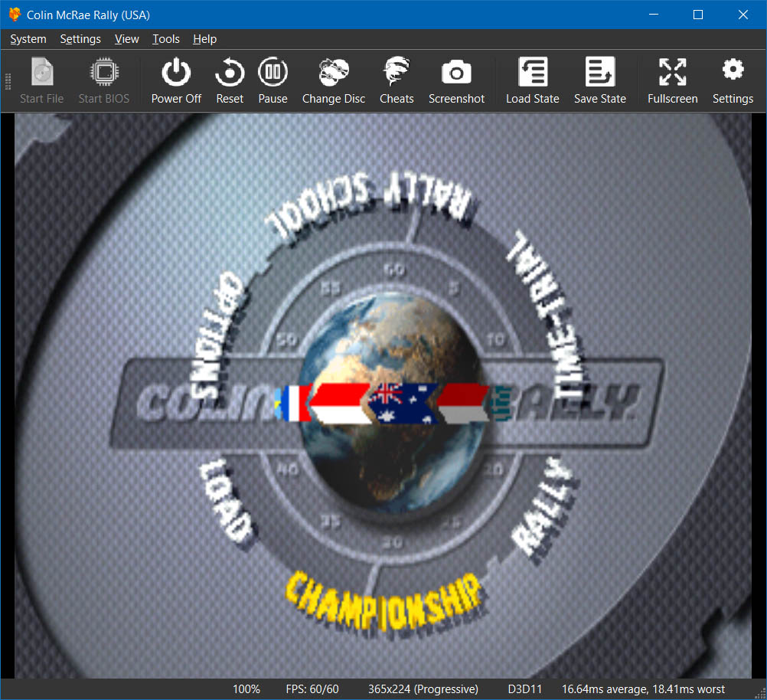The height and width of the screenshot is (700, 767).
Task: Open the Tools menu
Action: coord(166,39)
